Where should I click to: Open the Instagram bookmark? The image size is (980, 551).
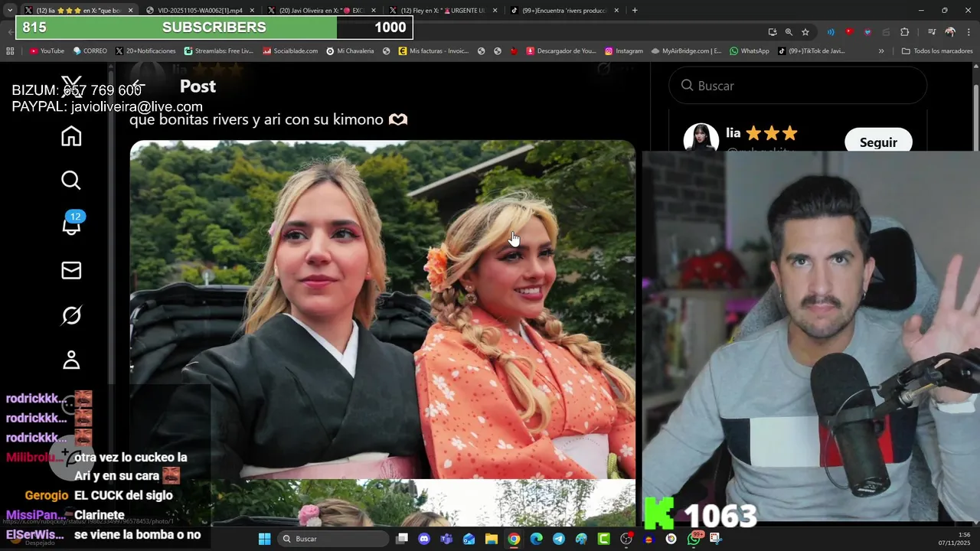click(x=624, y=51)
